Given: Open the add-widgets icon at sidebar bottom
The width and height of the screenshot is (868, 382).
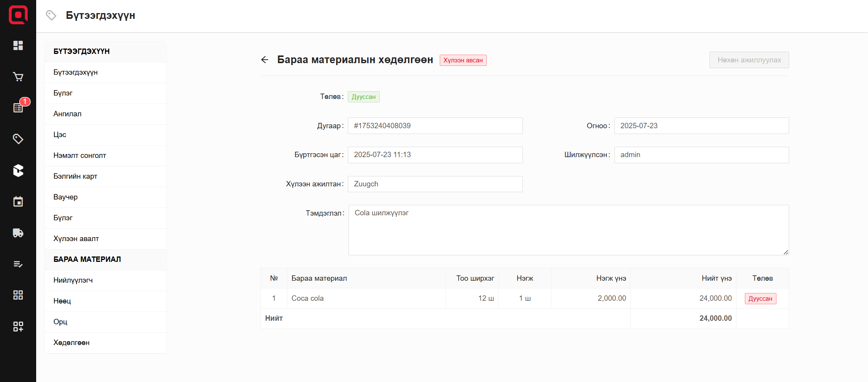Looking at the screenshot, I should (x=18, y=326).
